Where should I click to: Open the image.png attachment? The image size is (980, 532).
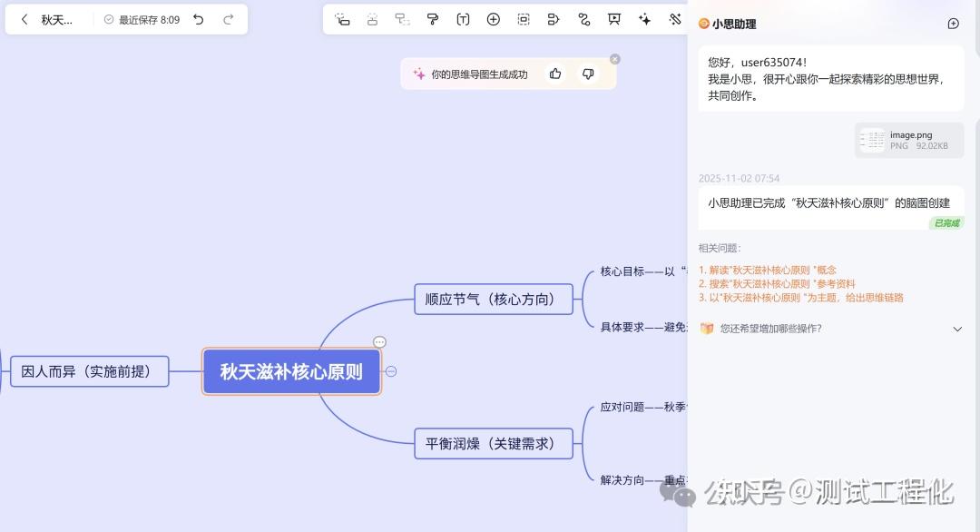[909, 140]
